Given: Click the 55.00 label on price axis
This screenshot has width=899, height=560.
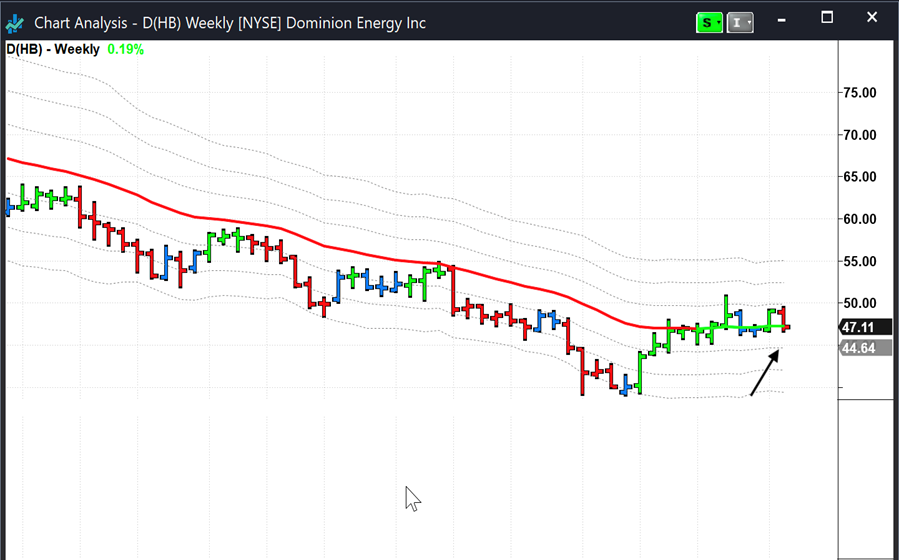Looking at the screenshot, I should point(860,261).
